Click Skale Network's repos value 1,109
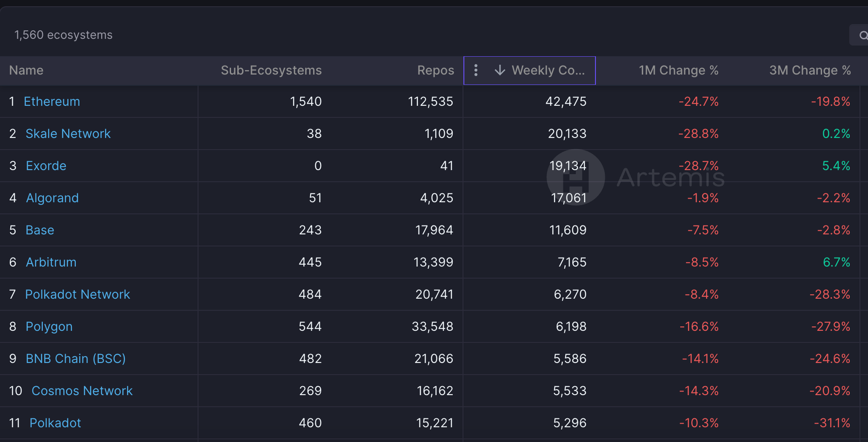Screen dimensions: 868x442 click(x=439, y=133)
